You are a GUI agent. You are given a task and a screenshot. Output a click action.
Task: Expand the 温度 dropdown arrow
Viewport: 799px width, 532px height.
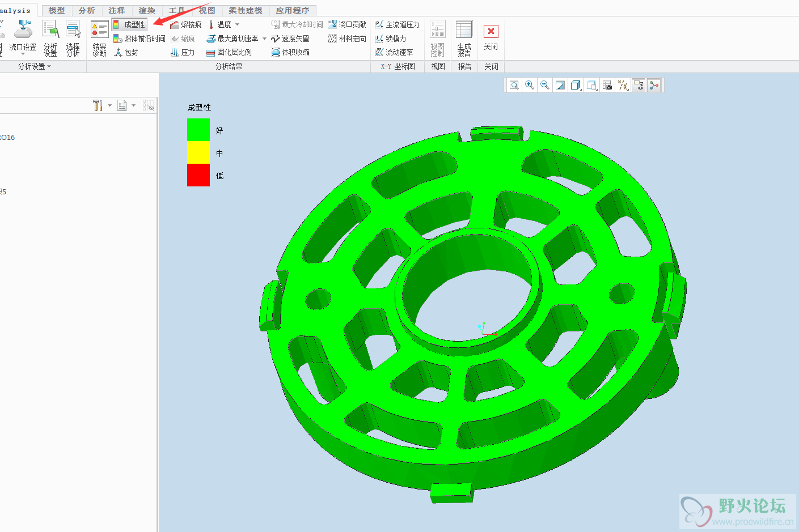(x=237, y=24)
